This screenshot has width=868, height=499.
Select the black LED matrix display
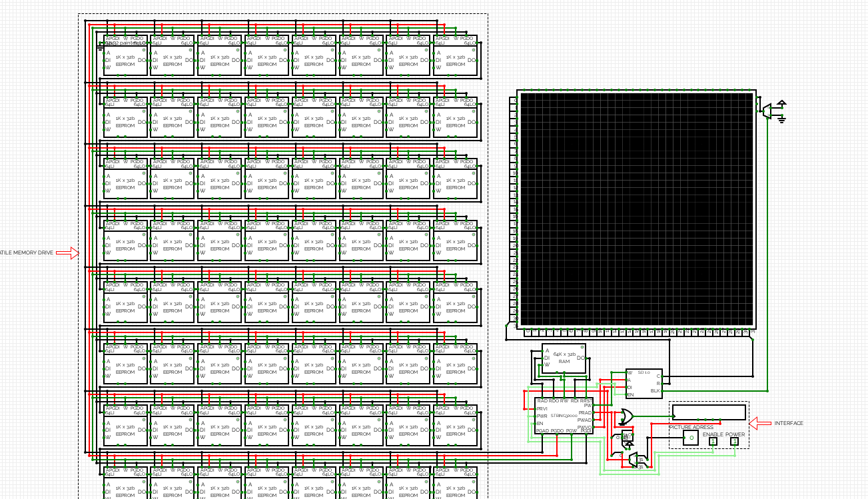(636, 210)
